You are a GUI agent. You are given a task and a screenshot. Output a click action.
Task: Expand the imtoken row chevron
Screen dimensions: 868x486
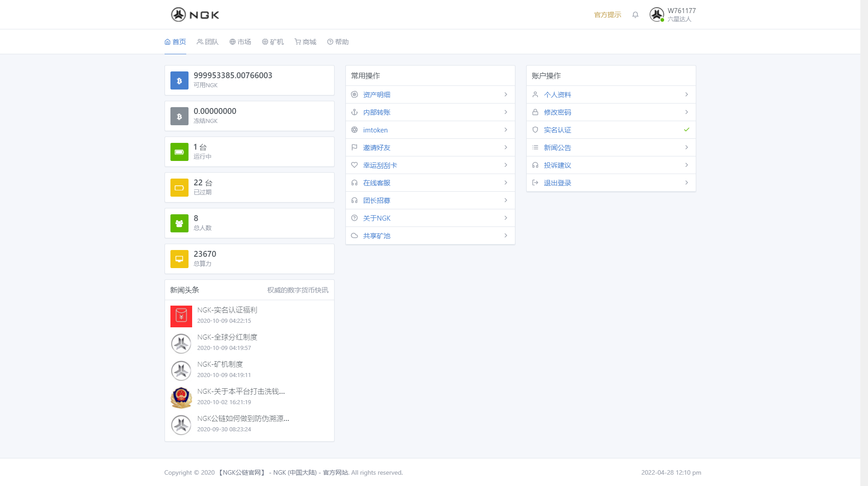click(506, 130)
